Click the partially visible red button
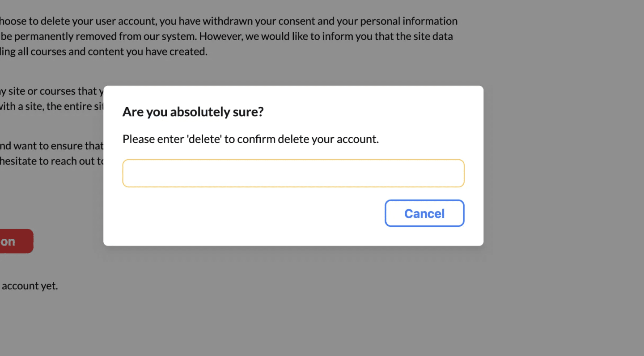The image size is (644, 356). (16, 241)
